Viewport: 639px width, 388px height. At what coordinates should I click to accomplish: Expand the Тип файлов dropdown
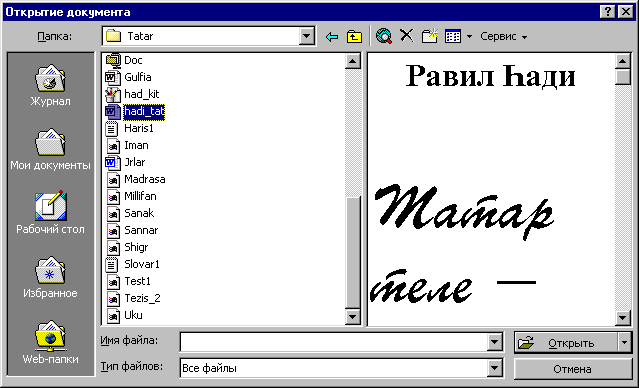point(494,368)
